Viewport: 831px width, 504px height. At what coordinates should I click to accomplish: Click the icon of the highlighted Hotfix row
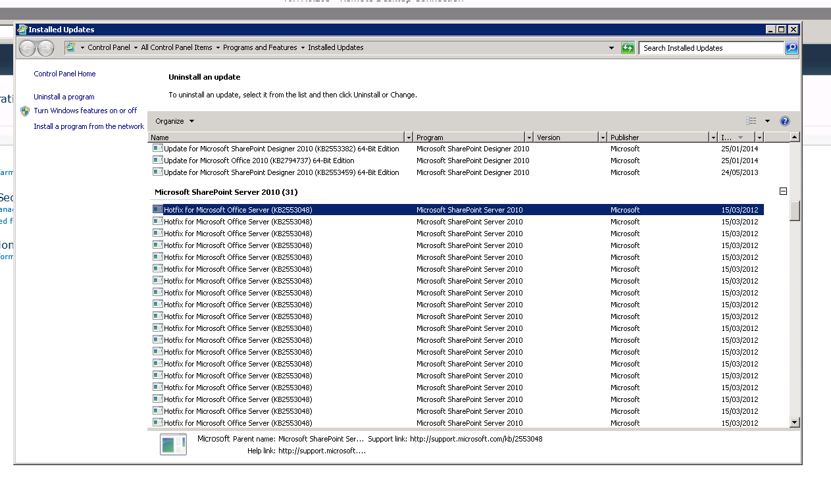tap(158, 210)
